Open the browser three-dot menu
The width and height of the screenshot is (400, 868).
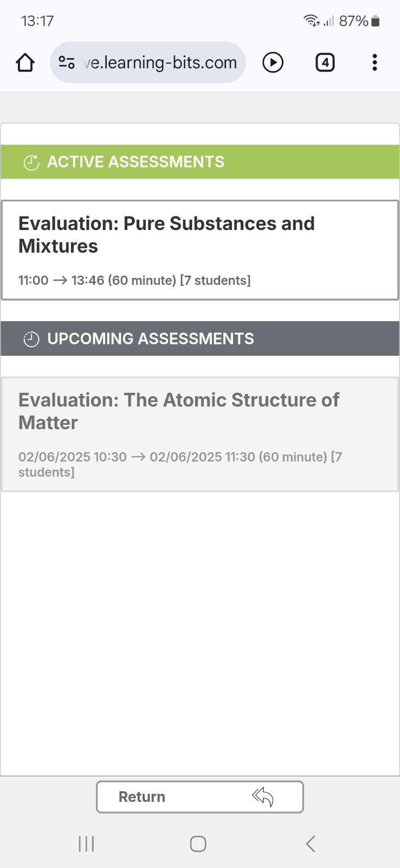375,63
